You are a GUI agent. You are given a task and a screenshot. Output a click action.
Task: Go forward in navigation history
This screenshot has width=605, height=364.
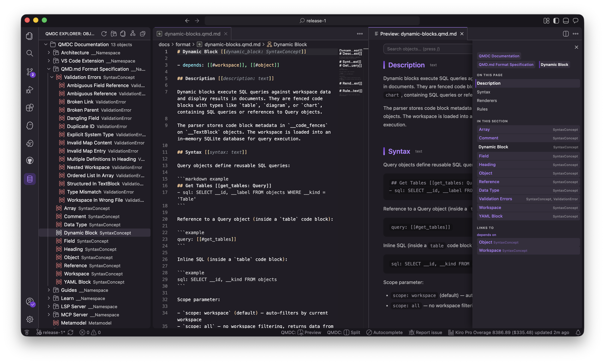[x=197, y=21]
